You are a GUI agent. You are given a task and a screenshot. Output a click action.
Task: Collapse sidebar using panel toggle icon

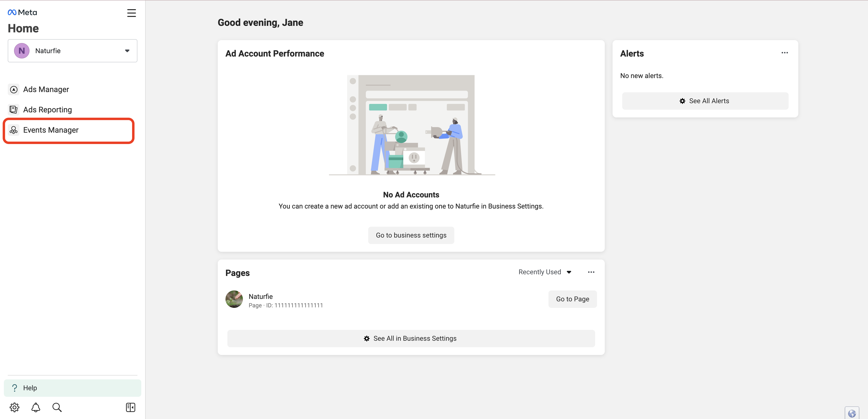tap(130, 408)
